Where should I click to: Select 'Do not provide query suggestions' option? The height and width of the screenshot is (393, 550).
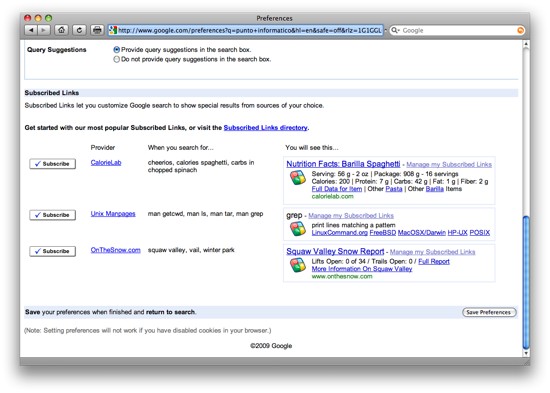(116, 59)
